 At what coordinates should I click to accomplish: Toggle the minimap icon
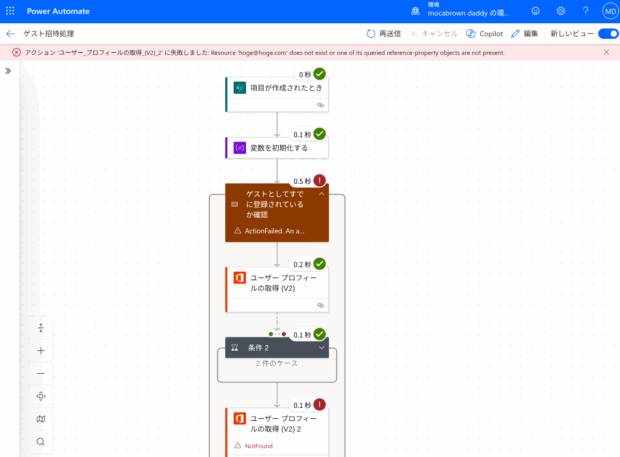pos(41,419)
